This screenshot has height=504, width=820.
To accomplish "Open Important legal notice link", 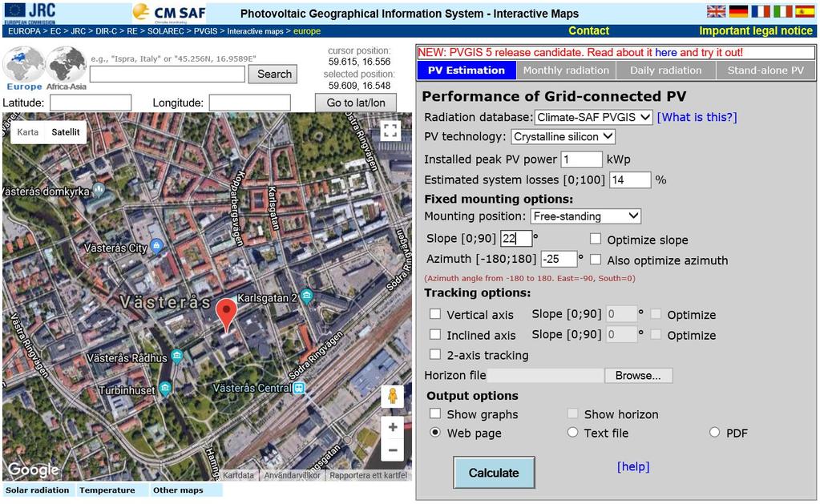I will point(756,30).
